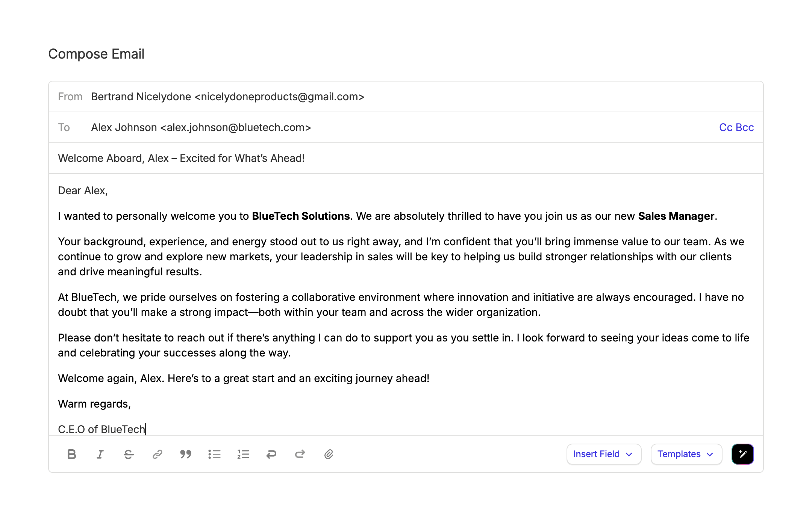Open the Insert Field dropdown
The image size is (812, 521).
pos(603,454)
